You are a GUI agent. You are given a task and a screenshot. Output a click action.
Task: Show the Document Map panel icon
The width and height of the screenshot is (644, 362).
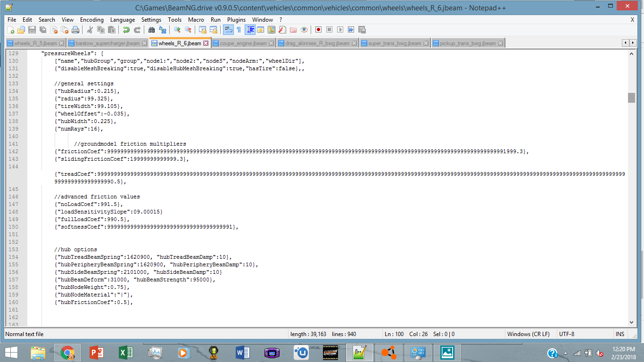[272, 30]
